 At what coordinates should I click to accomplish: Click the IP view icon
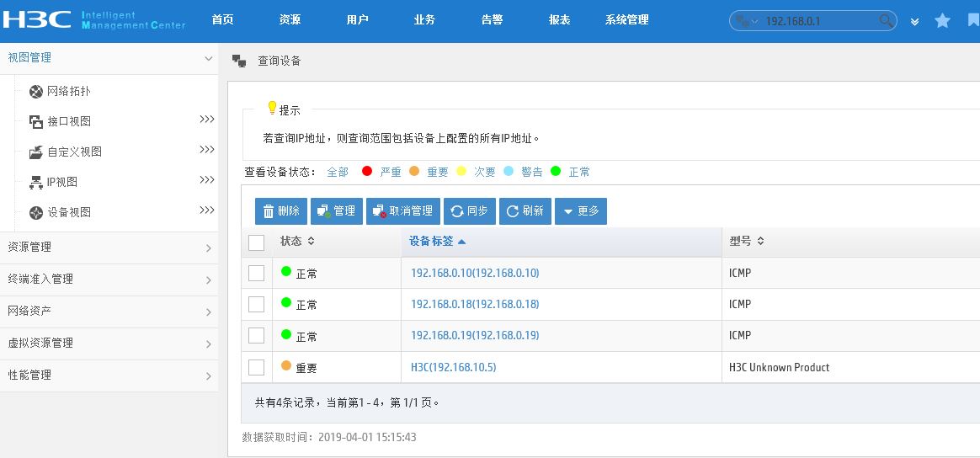click(36, 183)
